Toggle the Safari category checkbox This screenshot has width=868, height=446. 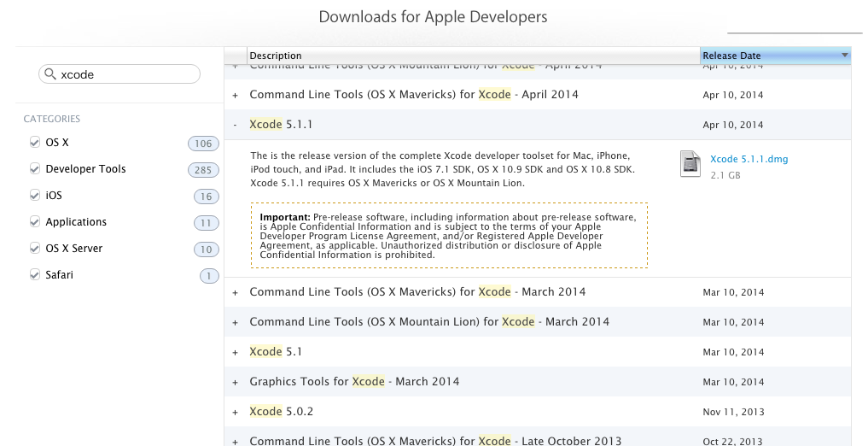point(35,275)
